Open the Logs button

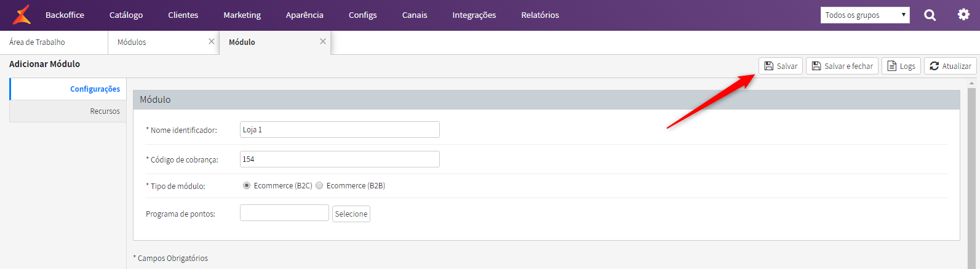point(901,66)
